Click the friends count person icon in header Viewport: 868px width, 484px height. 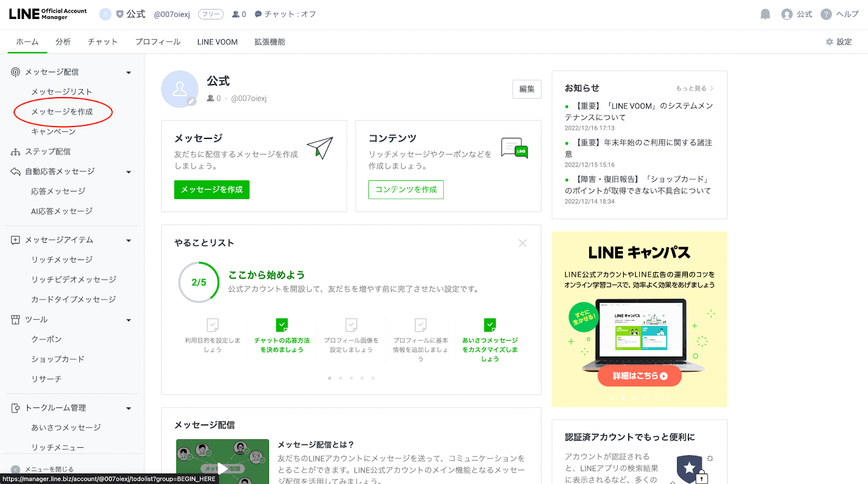point(235,14)
